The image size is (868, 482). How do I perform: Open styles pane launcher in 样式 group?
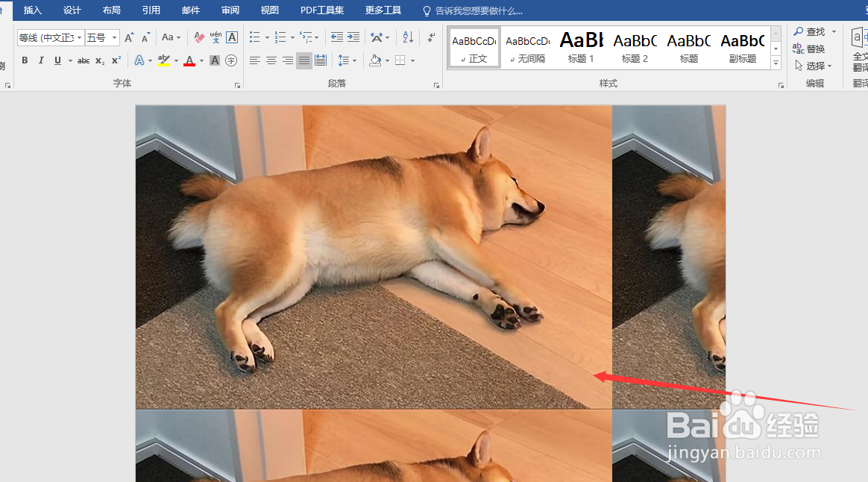(781, 85)
